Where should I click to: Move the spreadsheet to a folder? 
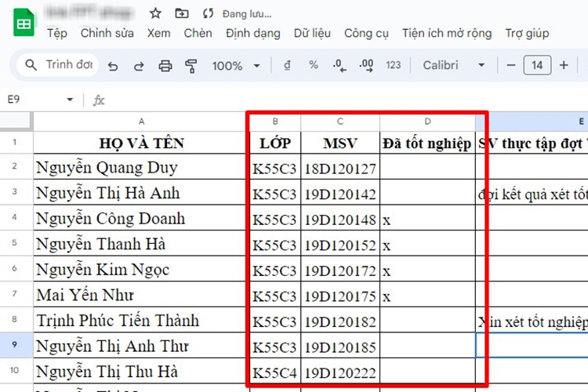[x=182, y=14]
